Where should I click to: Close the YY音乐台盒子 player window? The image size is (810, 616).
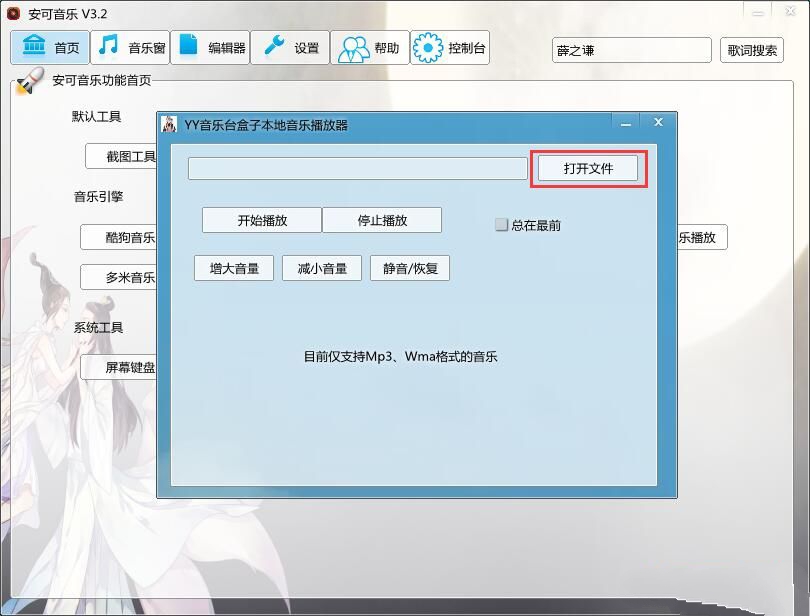click(658, 122)
